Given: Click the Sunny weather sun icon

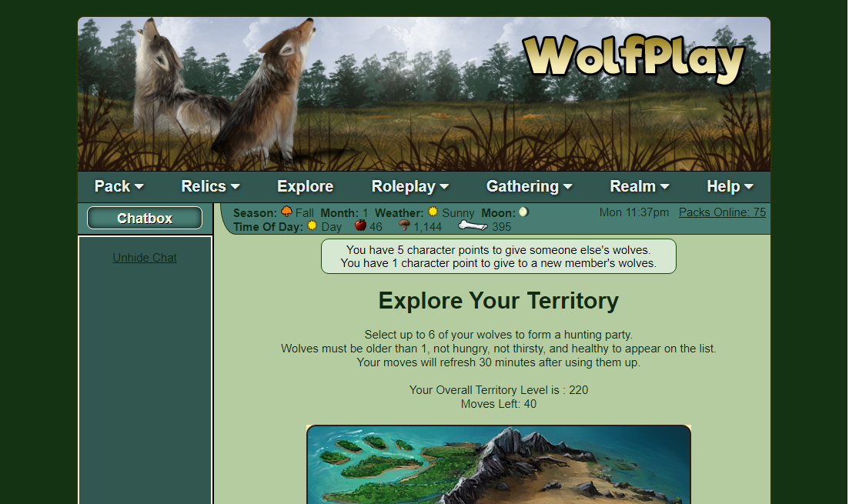Looking at the screenshot, I should (x=433, y=212).
